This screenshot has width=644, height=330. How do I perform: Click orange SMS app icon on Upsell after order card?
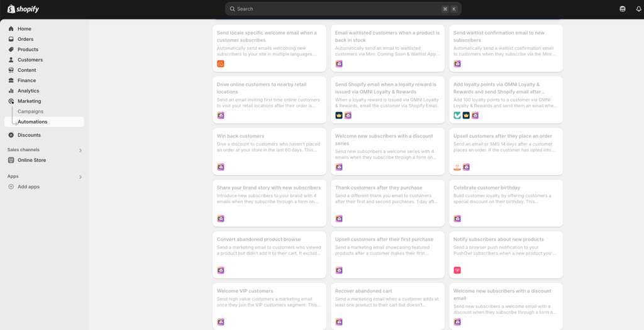point(457,167)
